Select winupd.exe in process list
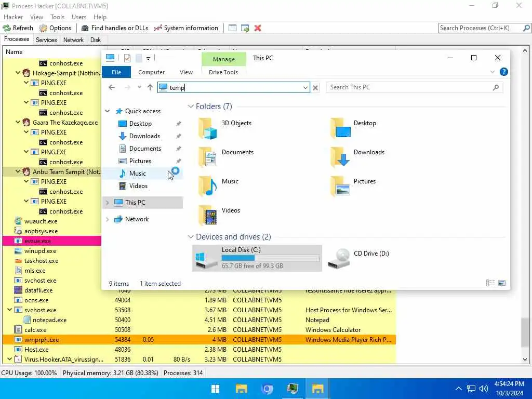Image resolution: width=532 pixels, height=399 pixels. (x=52, y=251)
